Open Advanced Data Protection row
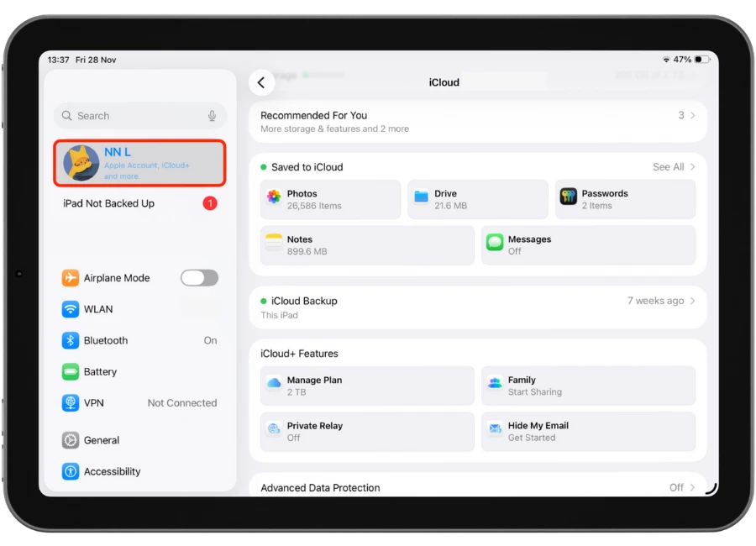This screenshot has height=546, width=756. tap(477, 487)
